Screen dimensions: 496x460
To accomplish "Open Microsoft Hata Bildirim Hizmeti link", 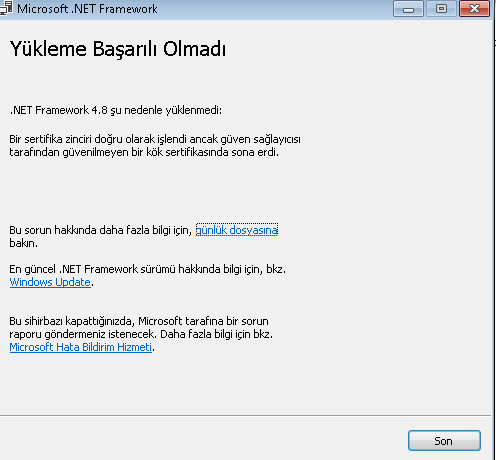I will (81, 347).
